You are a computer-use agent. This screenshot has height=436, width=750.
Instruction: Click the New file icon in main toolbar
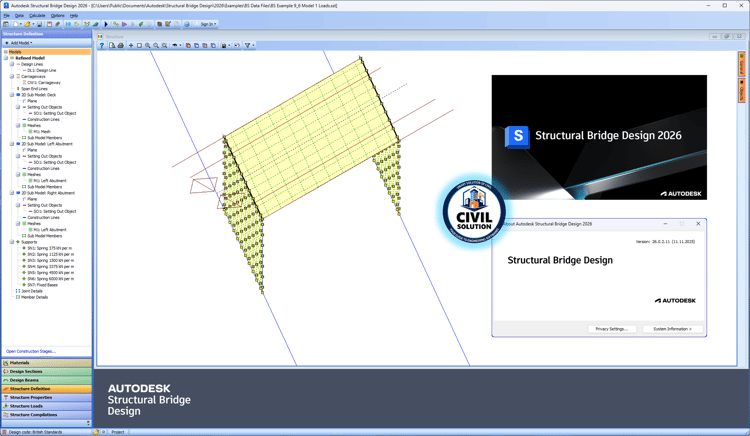(16, 24)
